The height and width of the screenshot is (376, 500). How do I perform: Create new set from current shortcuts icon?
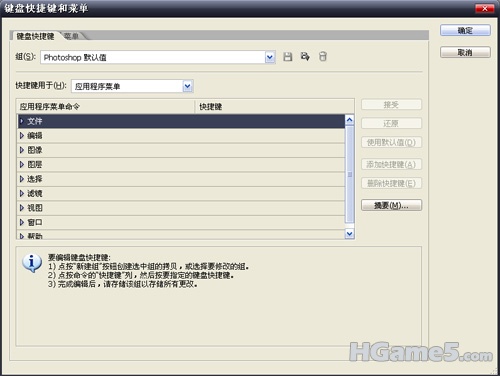click(x=305, y=56)
